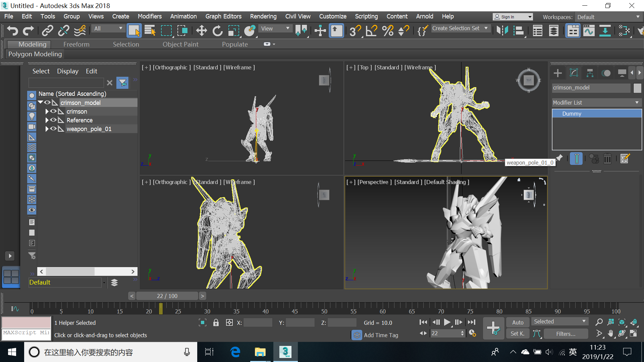Collapse the crimson_model tree node
Viewport: 644px width, 362px height.
[41, 102]
